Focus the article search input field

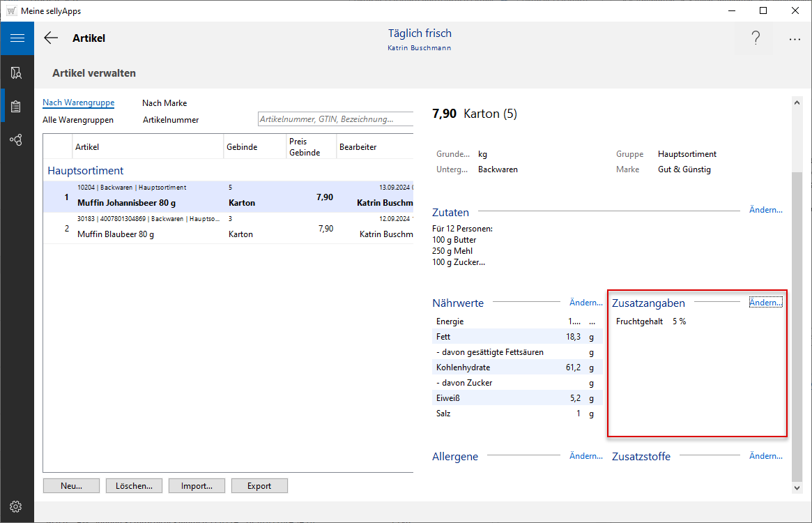tap(335, 119)
